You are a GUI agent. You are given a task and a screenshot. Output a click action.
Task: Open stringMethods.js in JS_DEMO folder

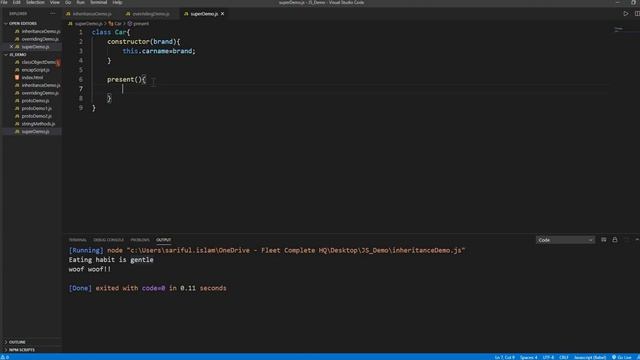tap(38, 124)
